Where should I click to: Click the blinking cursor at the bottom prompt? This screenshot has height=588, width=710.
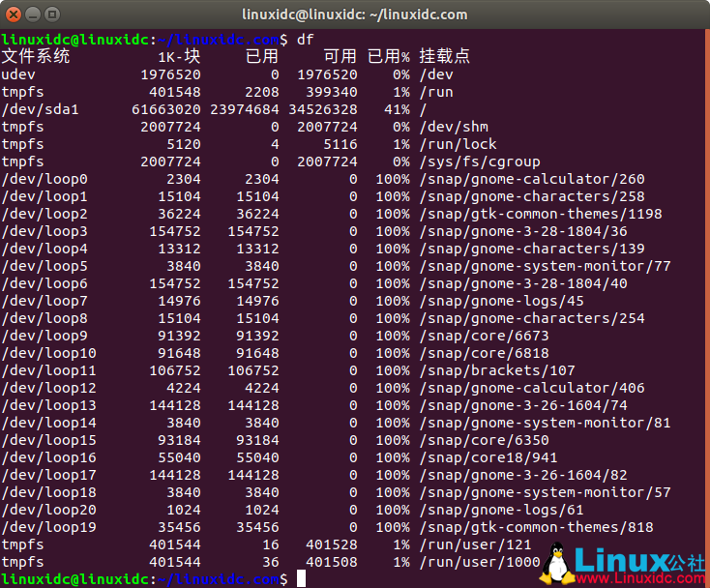click(x=301, y=579)
